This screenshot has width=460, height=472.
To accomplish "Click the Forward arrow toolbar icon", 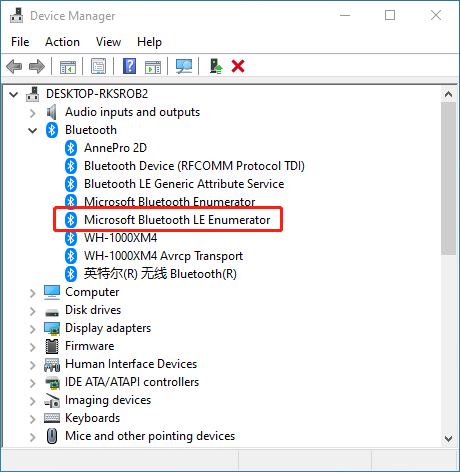I will point(37,66).
